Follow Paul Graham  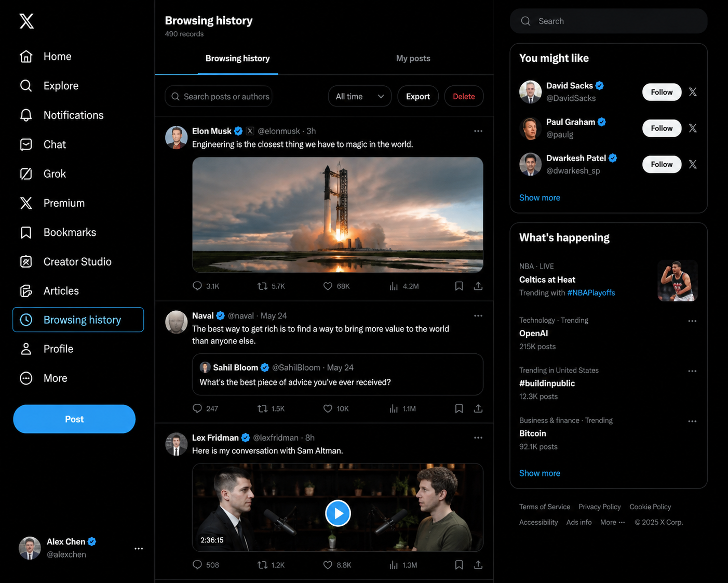coord(662,128)
